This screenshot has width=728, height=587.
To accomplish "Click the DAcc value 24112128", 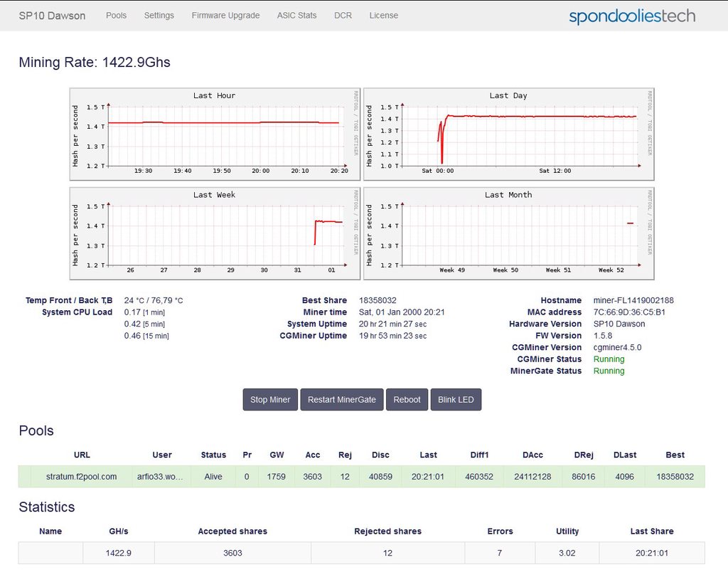I will 532,477.
